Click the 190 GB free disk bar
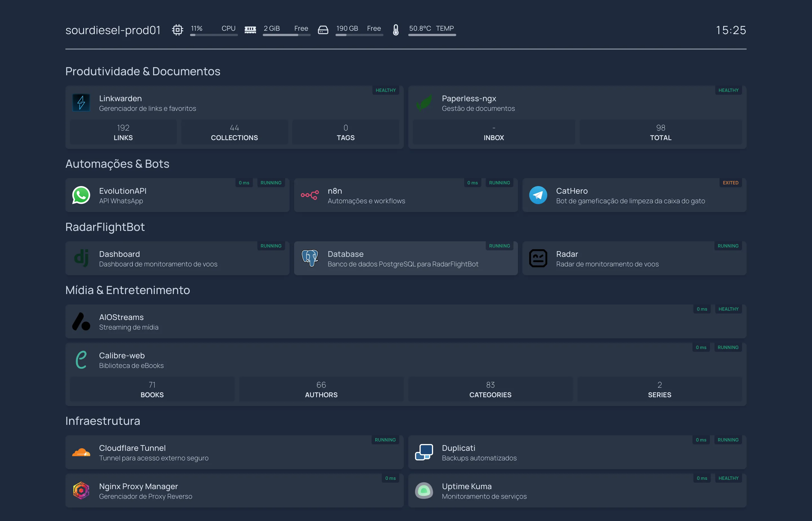 pos(359,35)
